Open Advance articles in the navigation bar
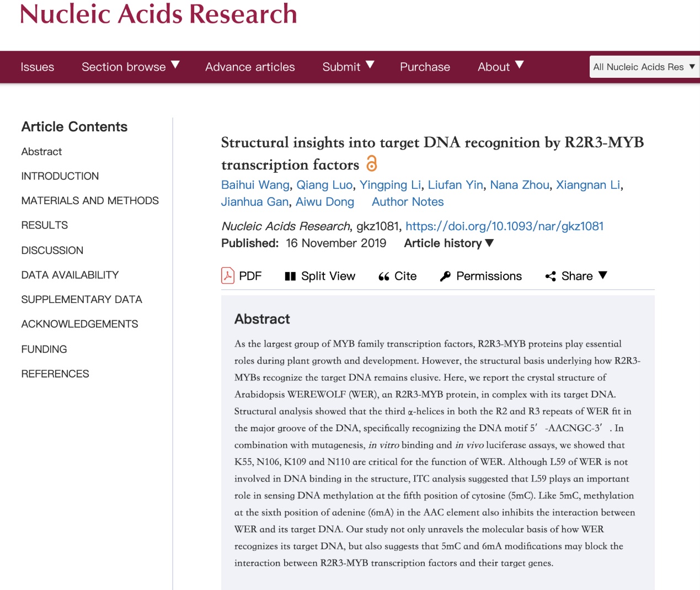 pos(250,67)
